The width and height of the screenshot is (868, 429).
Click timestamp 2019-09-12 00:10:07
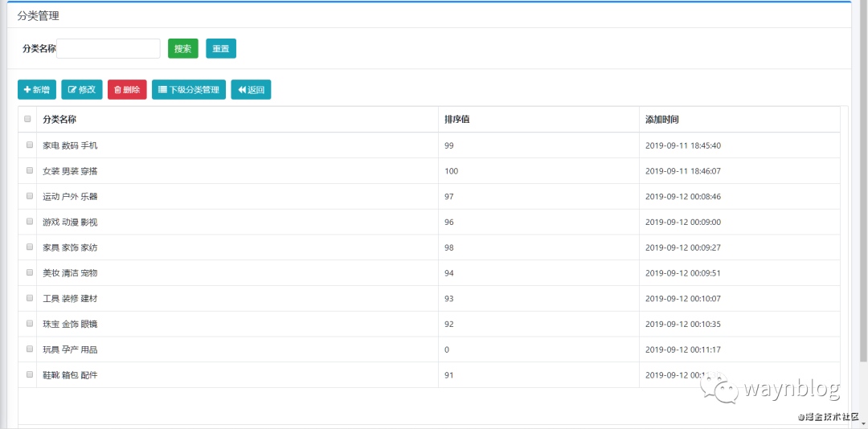(683, 298)
